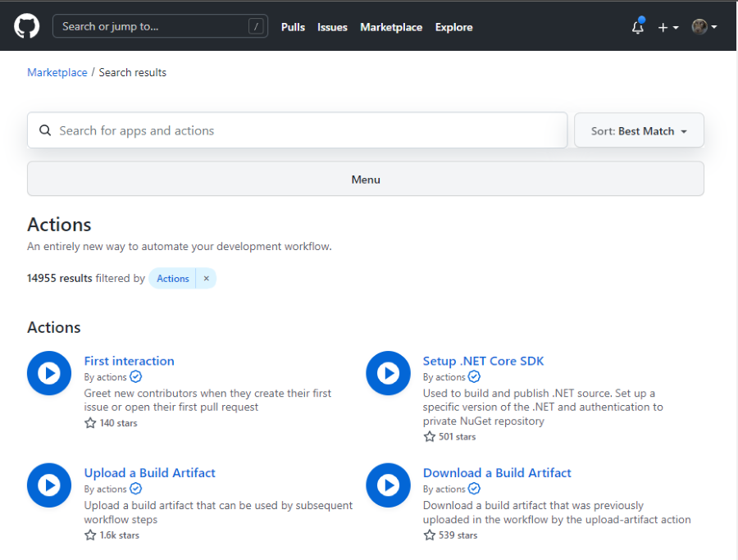This screenshot has width=738, height=560.
Task: Open the First interaction action
Action: [129, 361]
